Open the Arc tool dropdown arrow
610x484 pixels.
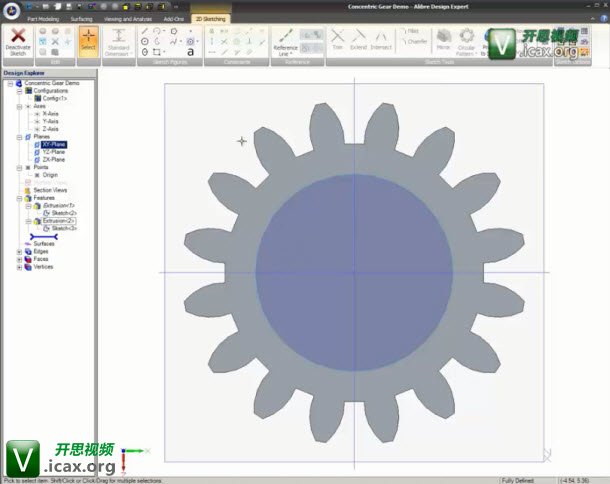pyautogui.click(x=164, y=31)
